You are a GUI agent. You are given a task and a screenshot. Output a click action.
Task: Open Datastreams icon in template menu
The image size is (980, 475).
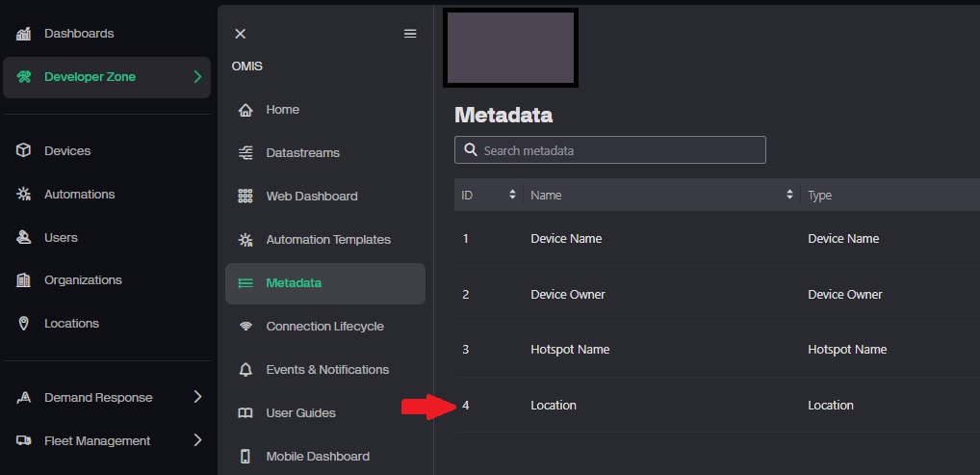(x=245, y=152)
